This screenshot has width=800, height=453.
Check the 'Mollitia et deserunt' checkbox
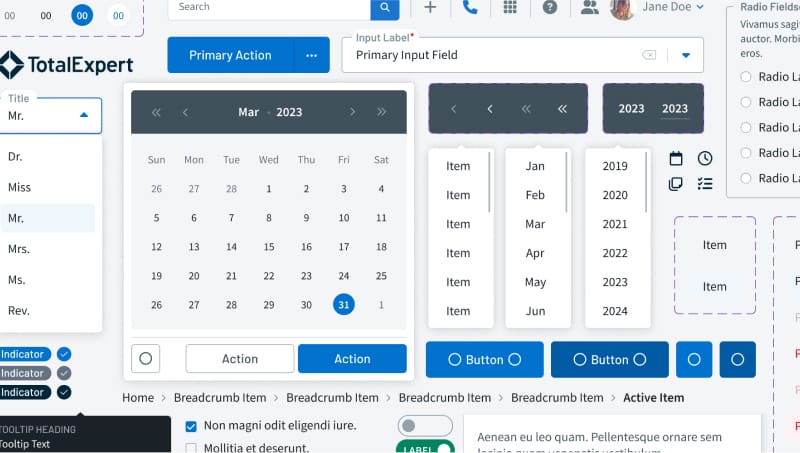pyautogui.click(x=191, y=448)
